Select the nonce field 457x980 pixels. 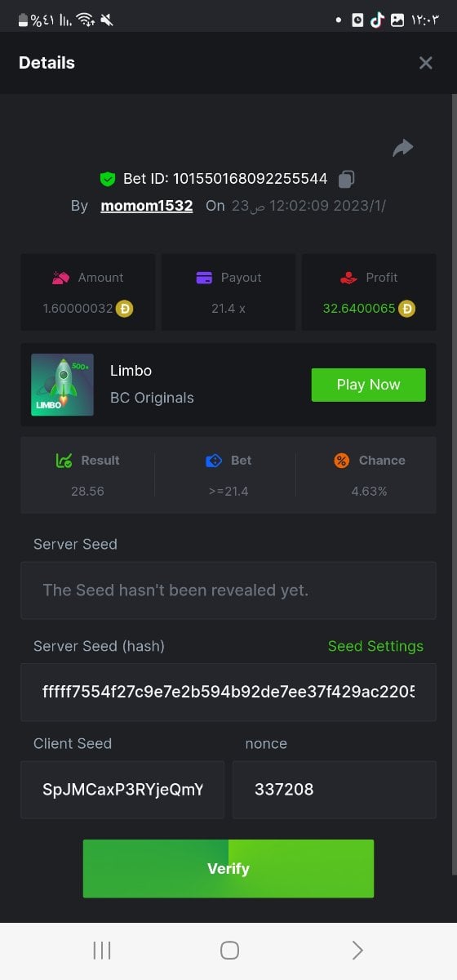pyautogui.click(x=335, y=790)
